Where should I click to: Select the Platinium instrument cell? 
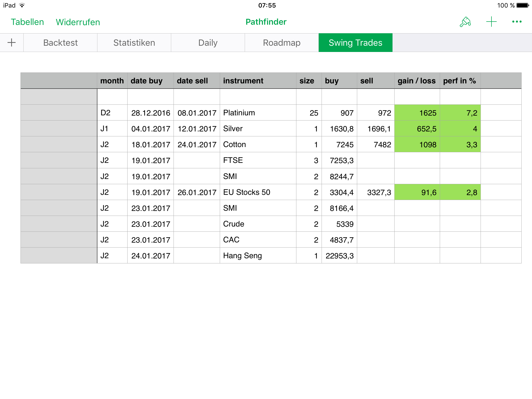[x=258, y=113]
